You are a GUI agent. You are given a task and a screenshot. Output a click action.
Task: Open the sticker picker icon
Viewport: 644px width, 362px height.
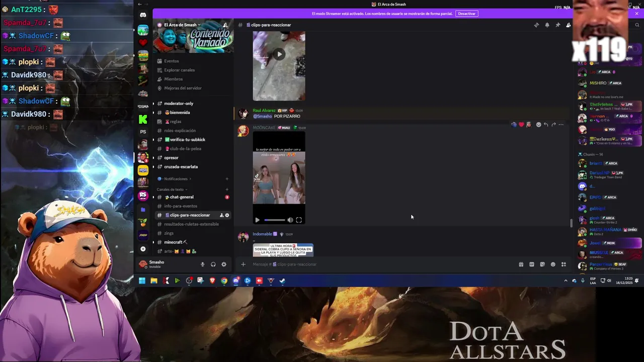pyautogui.click(x=542, y=264)
